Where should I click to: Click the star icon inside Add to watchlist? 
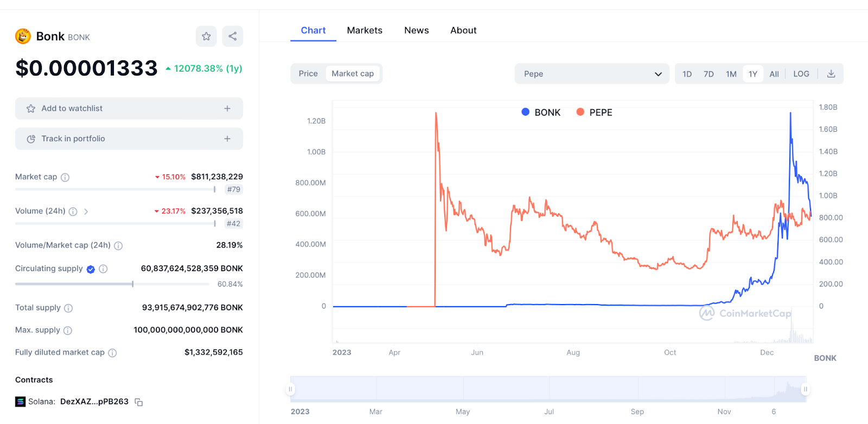click(31, 109)
